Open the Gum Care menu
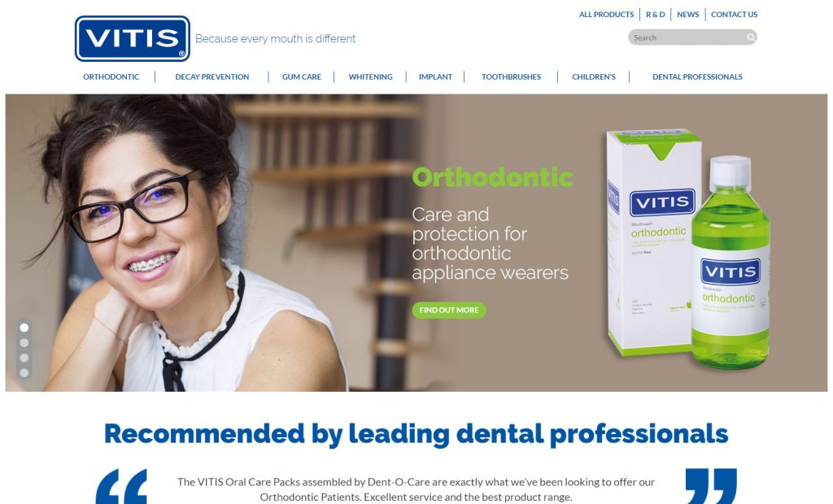 click(301, 76)
